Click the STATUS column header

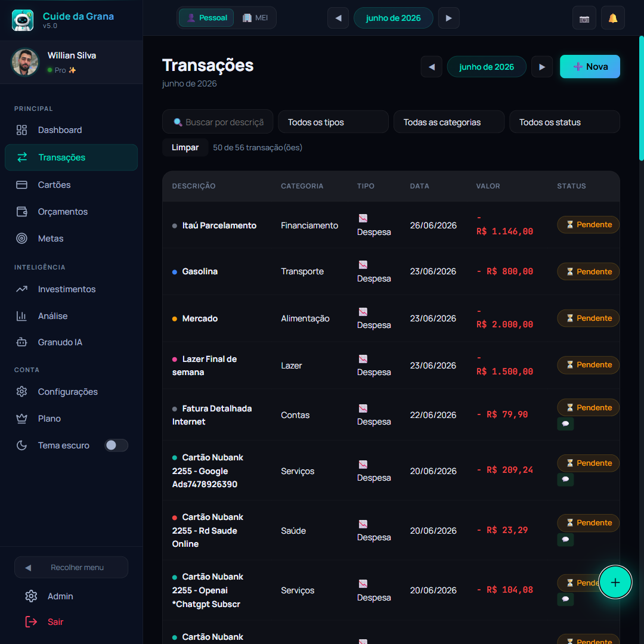click(571, 186)
